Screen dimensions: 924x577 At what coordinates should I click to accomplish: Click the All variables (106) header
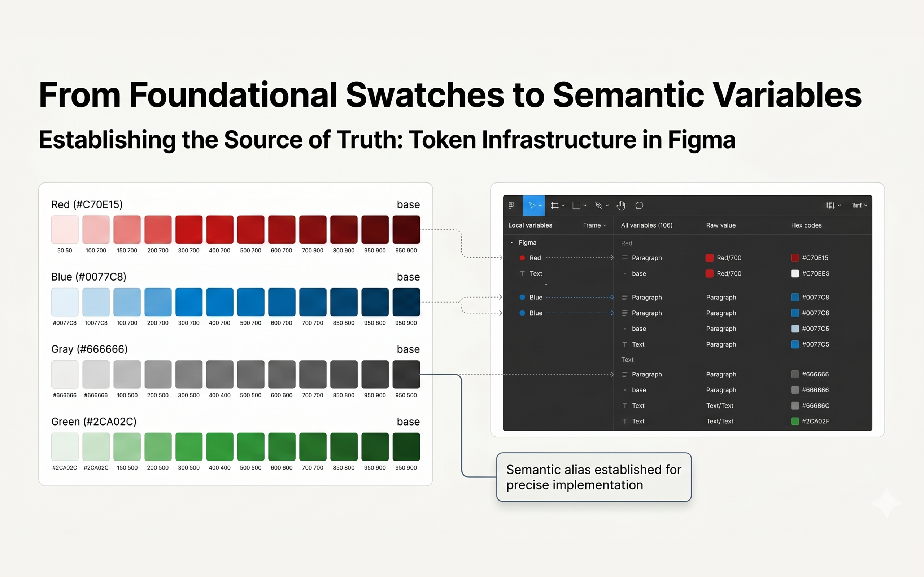pyautogui.click(x=646, y=225)
